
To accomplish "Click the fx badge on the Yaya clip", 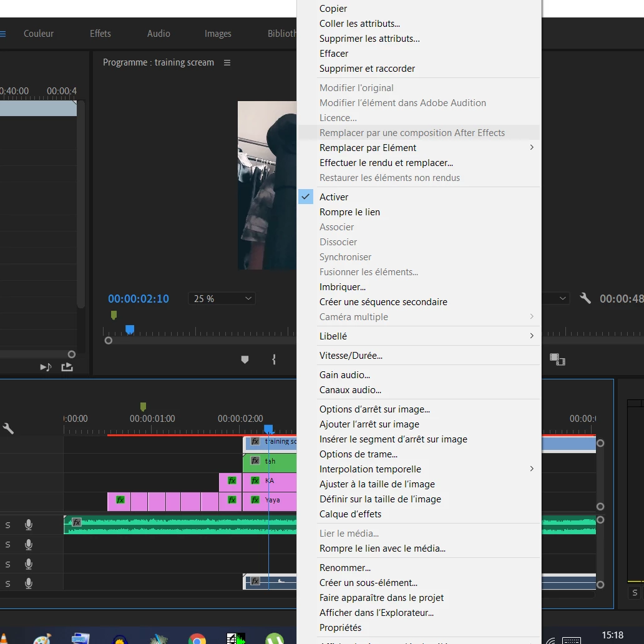I will tap(255, 500).
